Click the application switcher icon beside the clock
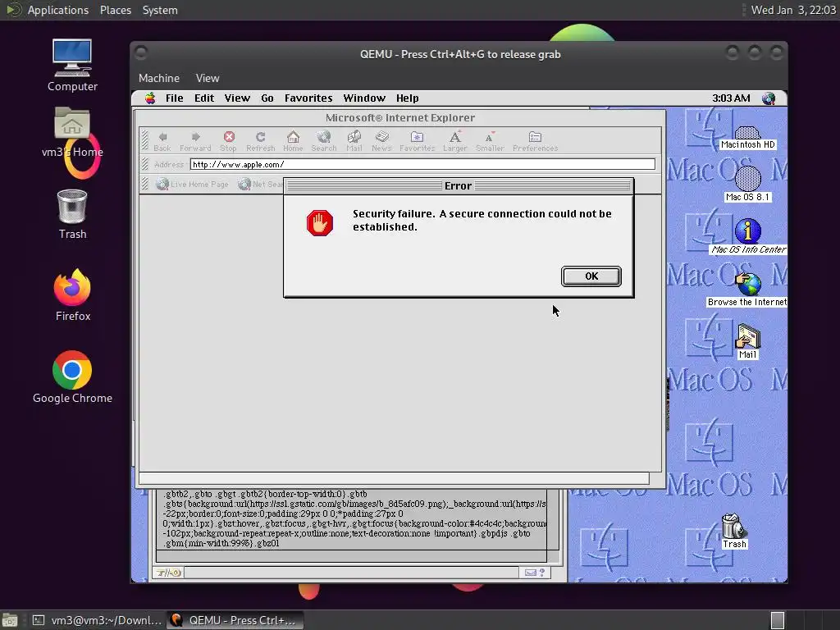 coord(768,98)
